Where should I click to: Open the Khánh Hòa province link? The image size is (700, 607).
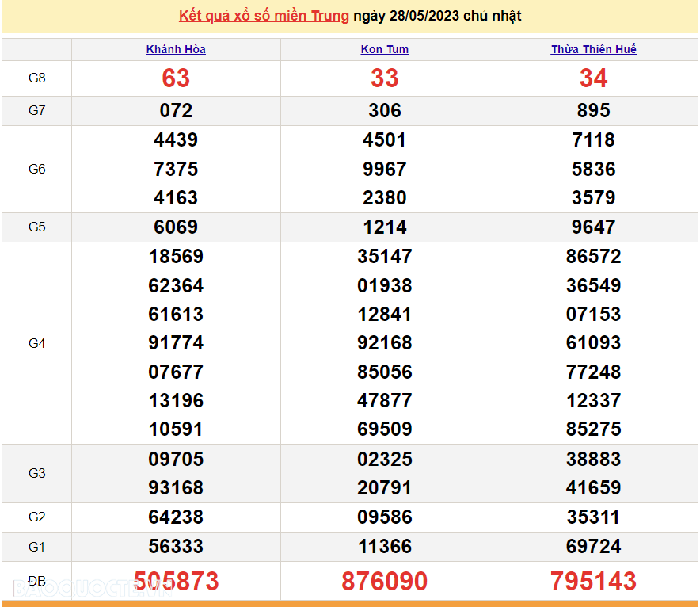click(176, 49)
